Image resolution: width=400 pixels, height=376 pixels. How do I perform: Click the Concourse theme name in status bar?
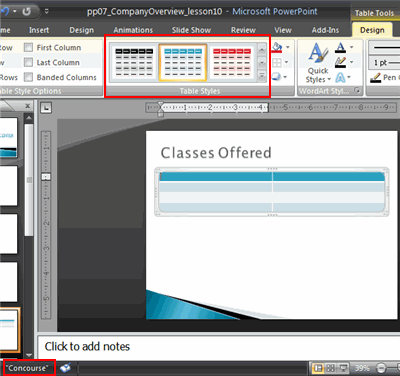pos(28,368)
